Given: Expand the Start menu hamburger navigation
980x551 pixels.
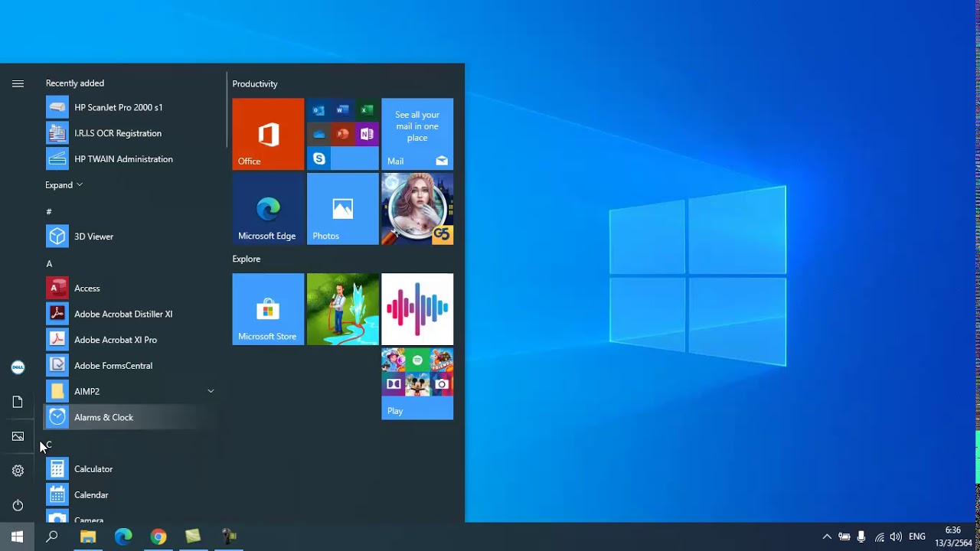Looking at the screenshot, I should (18, 83).
